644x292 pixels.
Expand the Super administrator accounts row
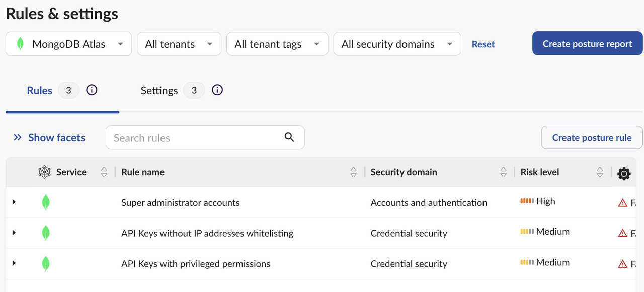14,202
